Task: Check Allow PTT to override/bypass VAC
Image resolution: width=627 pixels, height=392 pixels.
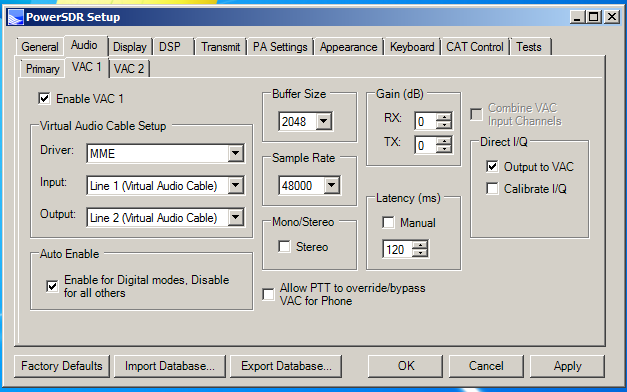Action: 268,294
